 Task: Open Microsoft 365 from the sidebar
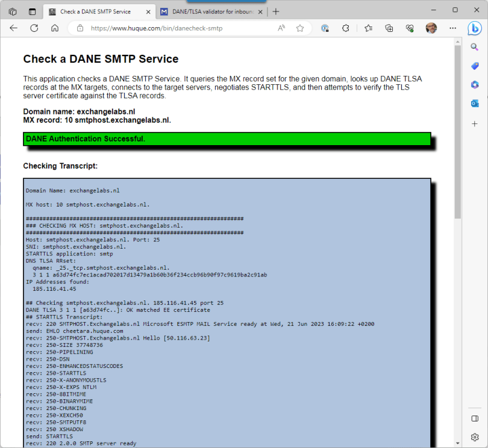pyautogui.click(x=475, y=84)
